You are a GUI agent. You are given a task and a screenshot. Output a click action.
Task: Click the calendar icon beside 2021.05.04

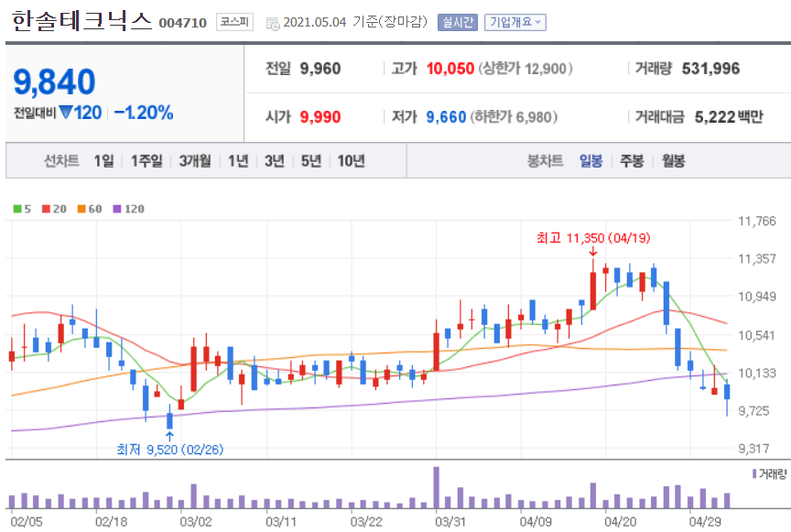273,23
